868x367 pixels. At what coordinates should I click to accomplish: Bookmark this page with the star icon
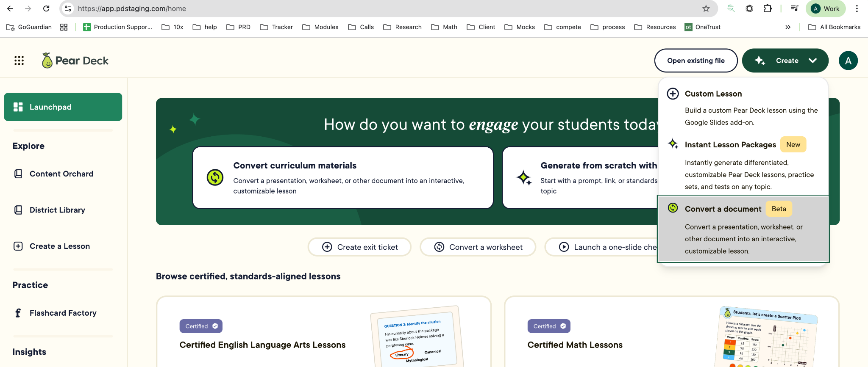click(x=706, y=8)
